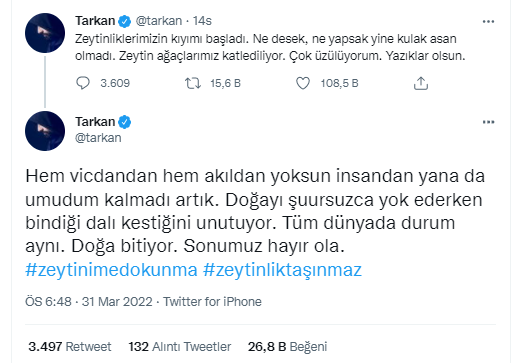Viewport: 526px width, 363px height.
Task: Open three-dot menu on first tweet
Action: (488, 21)
